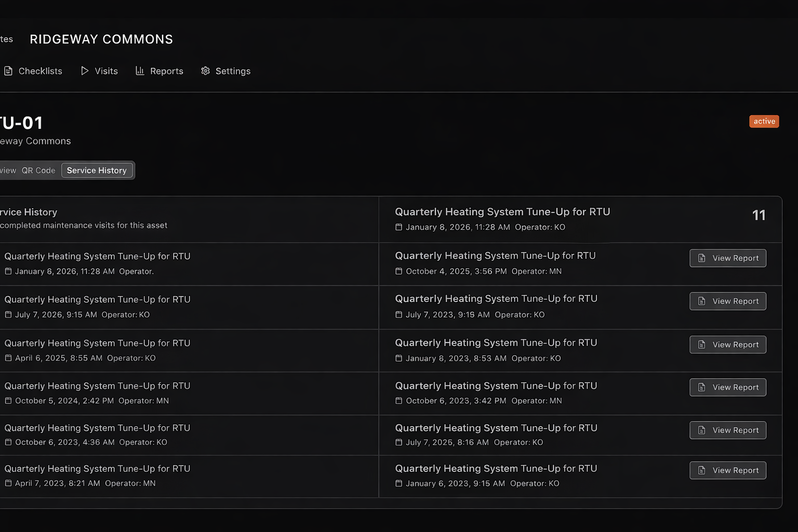Click the orange active status badge
Image resolution: width=798 pixels, height=532 pixels.
(x=764, y=122)
